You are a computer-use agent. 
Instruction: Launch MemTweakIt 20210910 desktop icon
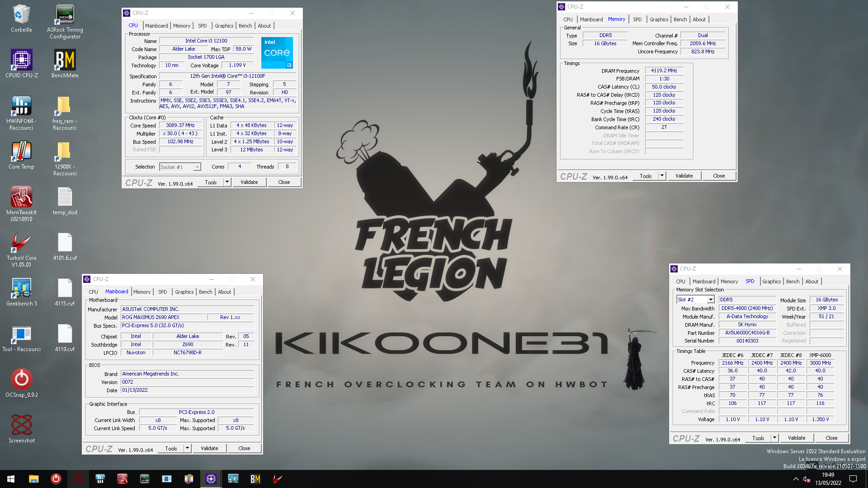tap(21, 204)
